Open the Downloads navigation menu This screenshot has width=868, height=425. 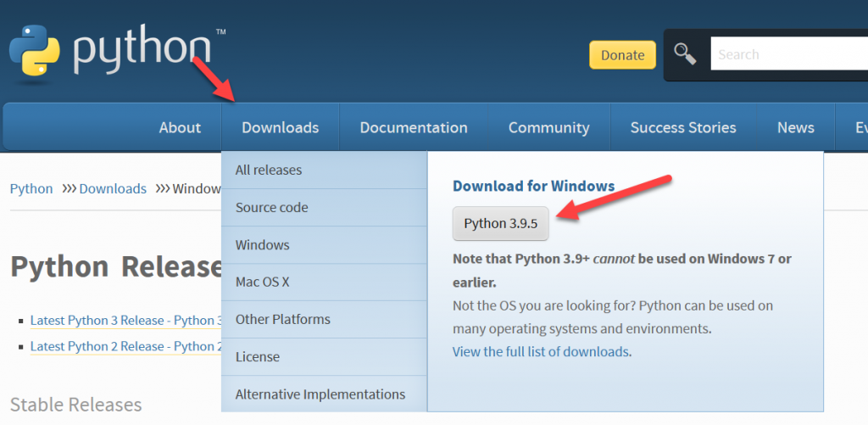[x=280, y=128]
